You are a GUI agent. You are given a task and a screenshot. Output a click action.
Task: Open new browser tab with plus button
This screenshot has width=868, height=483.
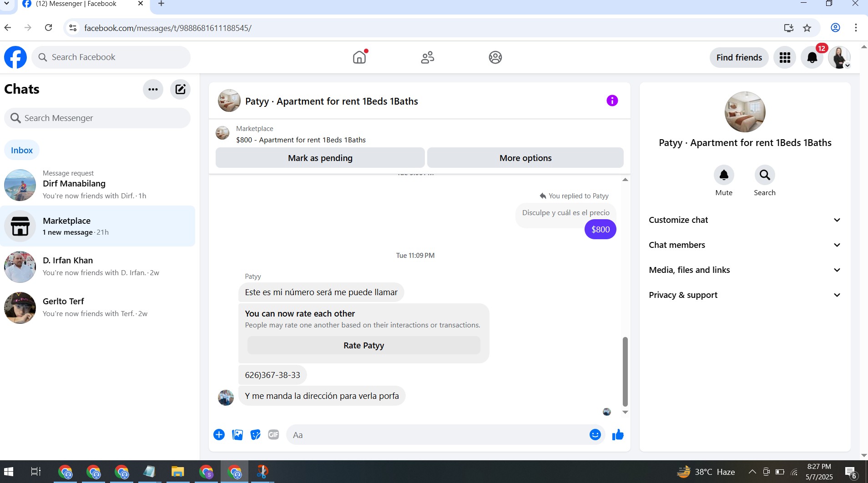coord(161,4)
